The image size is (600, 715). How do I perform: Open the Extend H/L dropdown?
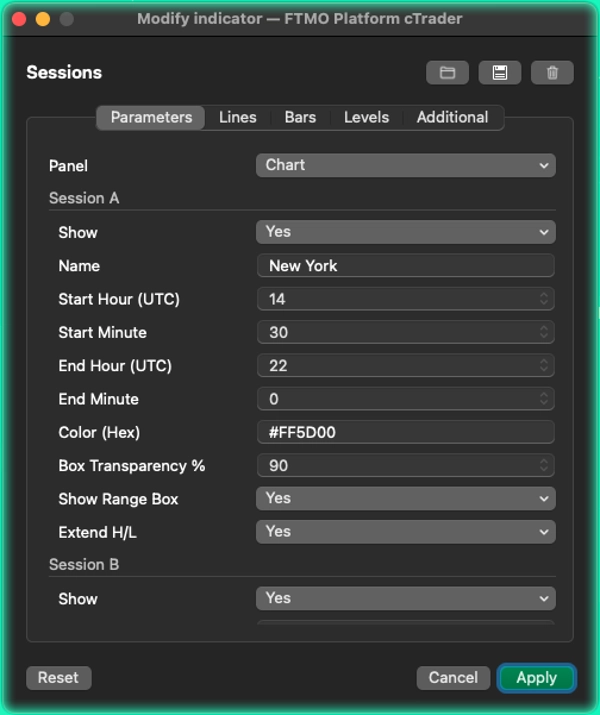click(405, 532)
